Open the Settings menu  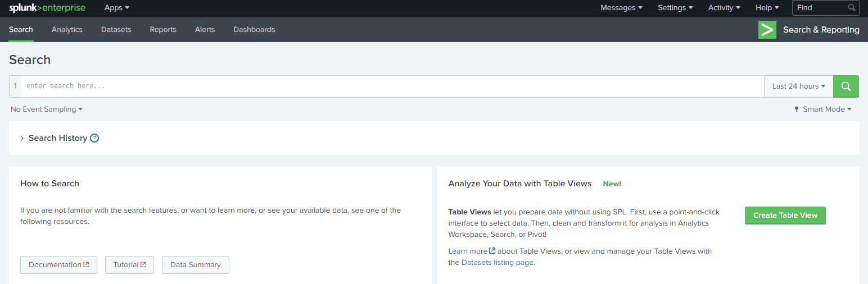(675, 8)
